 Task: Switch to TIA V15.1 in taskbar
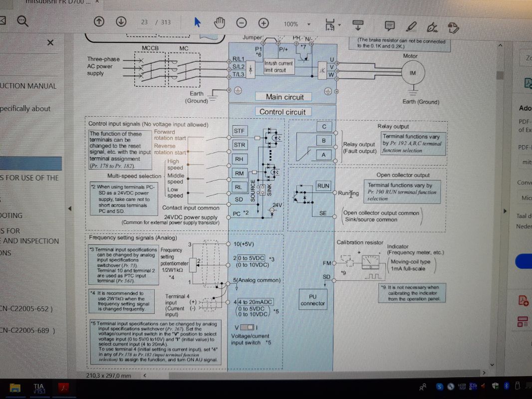(x=39, y=388)
